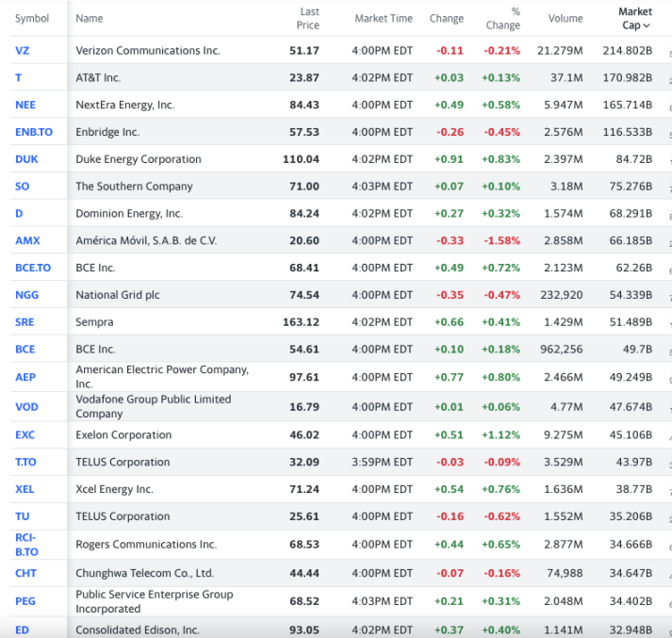Viewport: 672px width, 638px height.
Task: Click the Exelon Corporation row name
Action: pyautogui.click(x=123, y=435)
